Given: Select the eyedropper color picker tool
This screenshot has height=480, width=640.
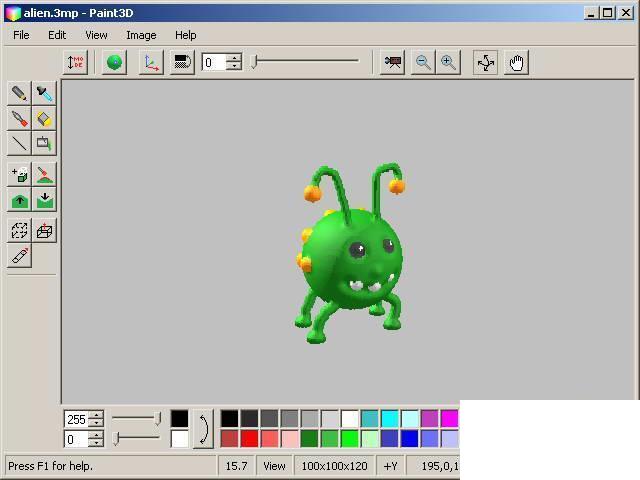Looking at the screenshot, I should (44, 93).
